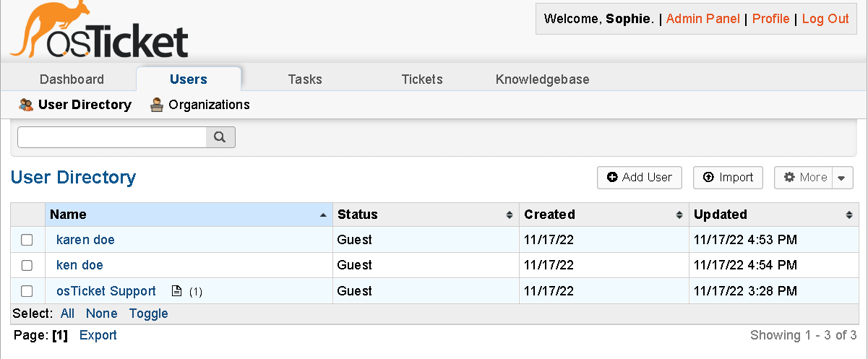Export the user list

(98, 335)
